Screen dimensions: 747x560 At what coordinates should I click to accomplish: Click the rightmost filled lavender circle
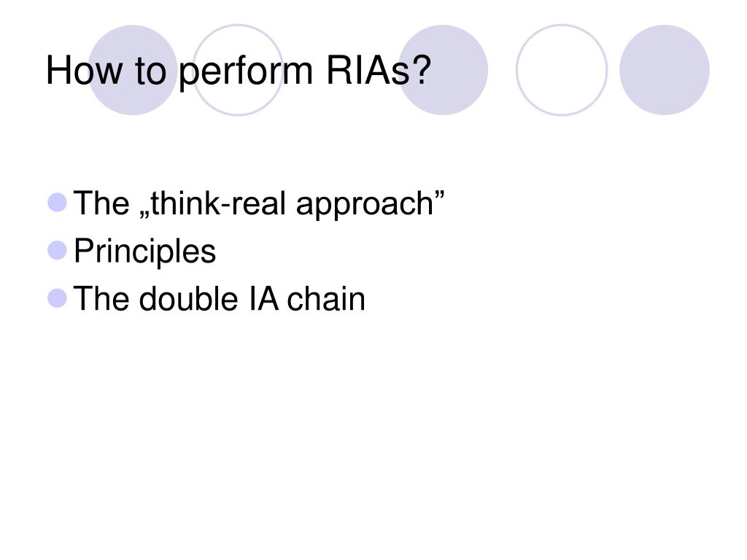(664, 70)
